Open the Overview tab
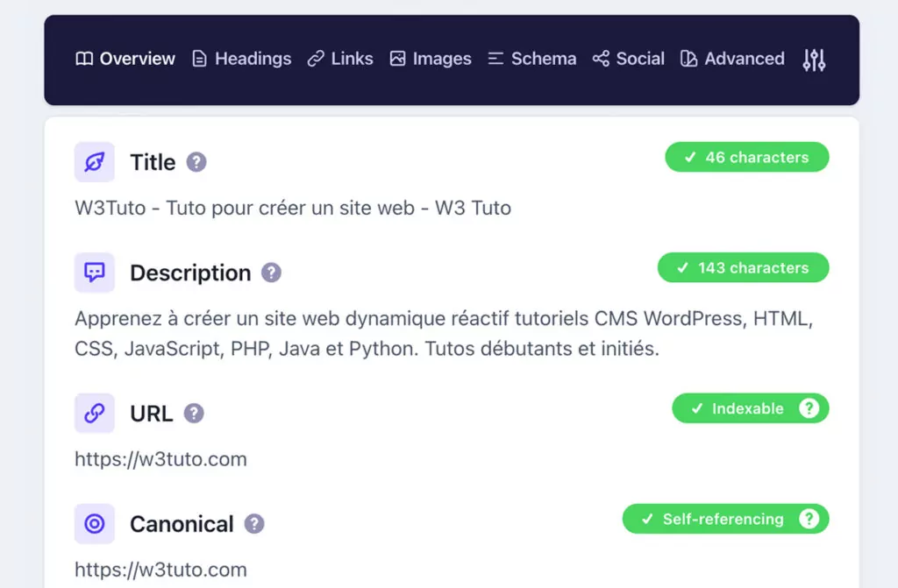The width and height of the screenshot is (898, 588). point(125,59)
